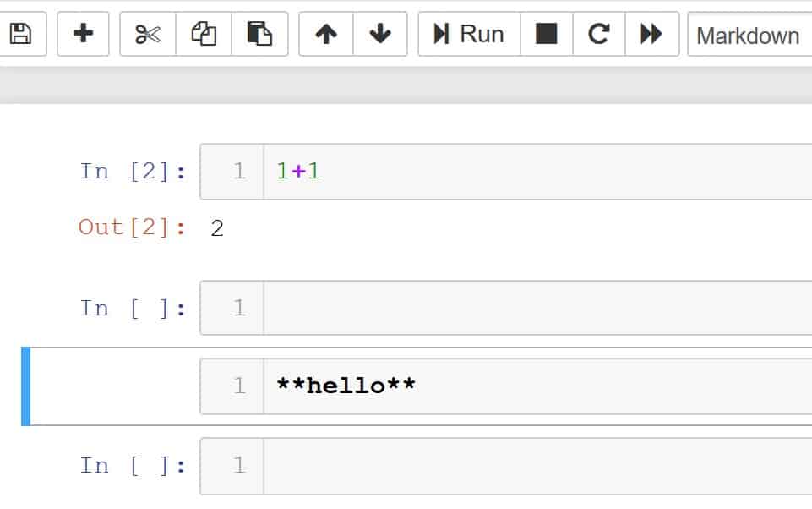Click the In [2]: prompt label

pyautogui.click(x=133, y=171)
